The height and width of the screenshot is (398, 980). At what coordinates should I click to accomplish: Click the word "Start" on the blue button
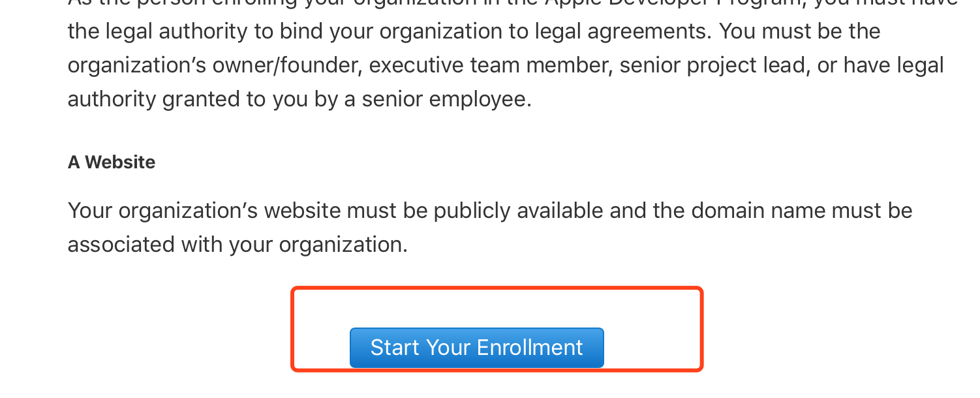point(394,348)
